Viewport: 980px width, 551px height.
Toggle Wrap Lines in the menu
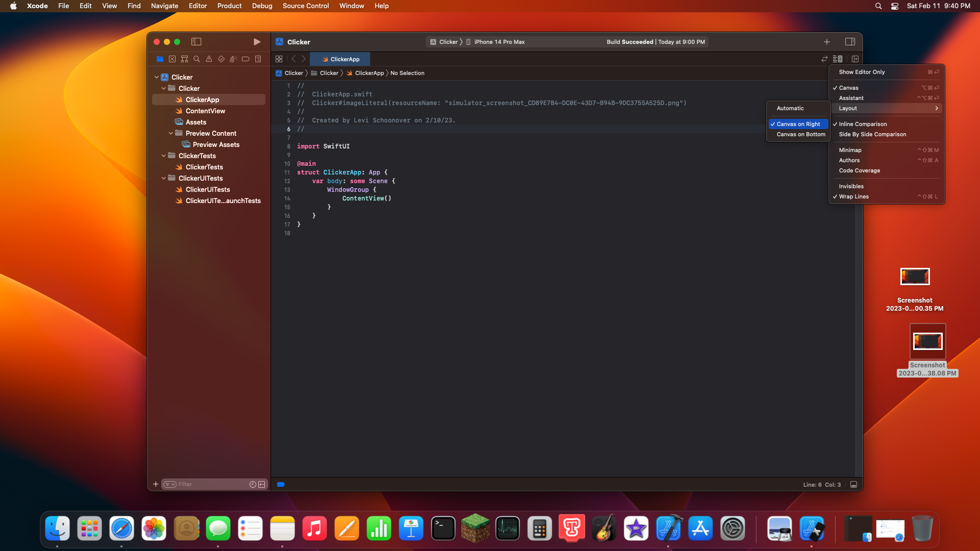tap(853, 196)
